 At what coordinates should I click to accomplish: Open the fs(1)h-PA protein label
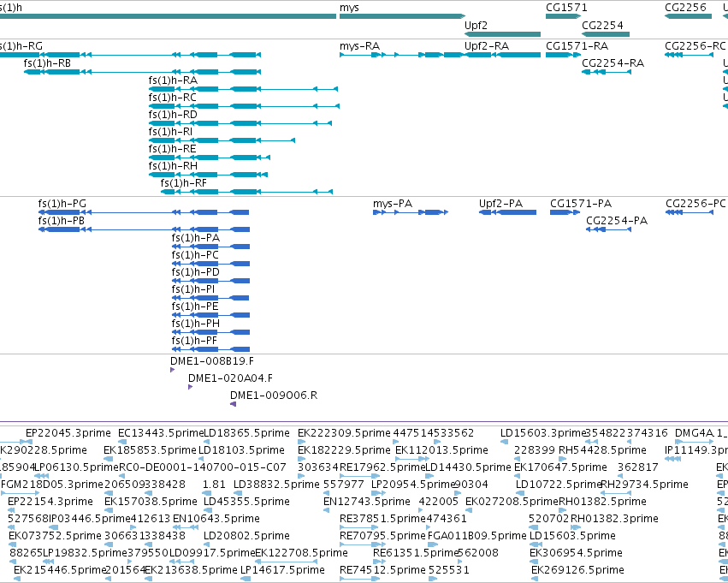click(195, 238)
